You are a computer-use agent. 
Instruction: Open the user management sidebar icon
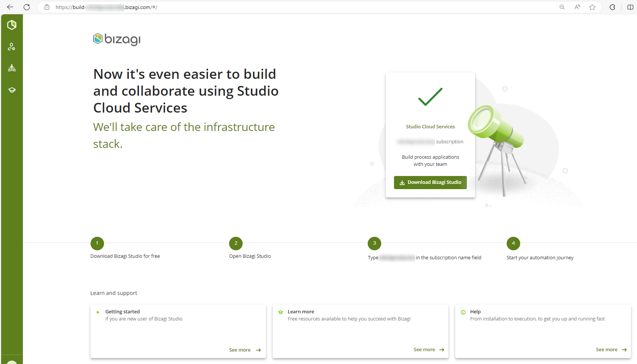click(12, 47)
